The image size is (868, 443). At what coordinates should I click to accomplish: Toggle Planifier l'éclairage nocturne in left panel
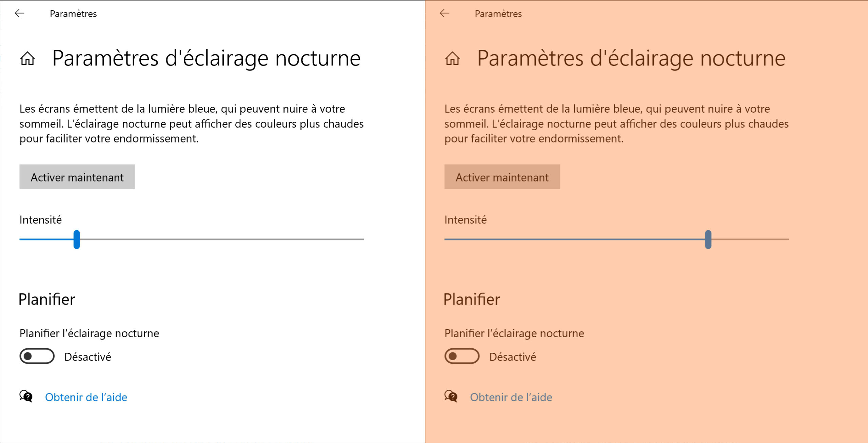pos(37,356)
